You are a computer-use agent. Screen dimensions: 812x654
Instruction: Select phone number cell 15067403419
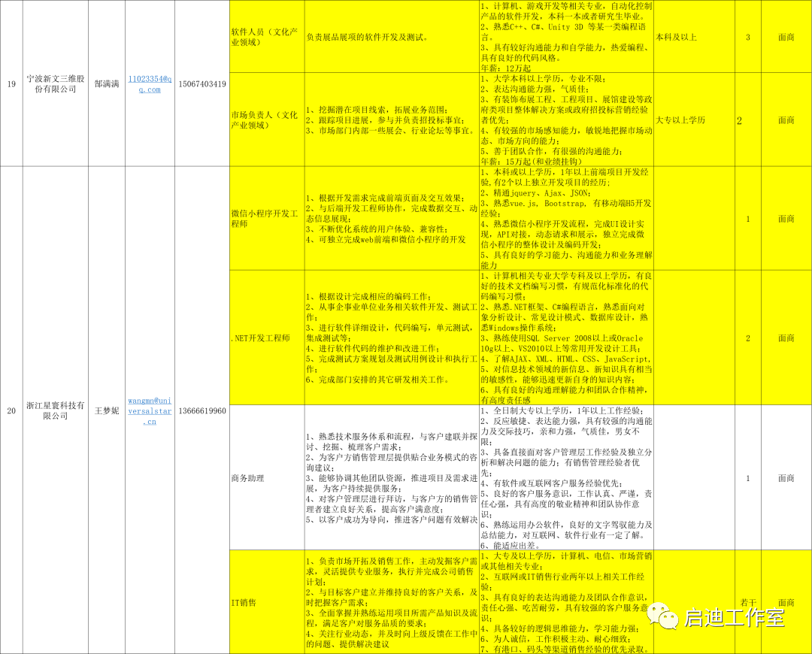pyautogui.click(x=201, y=83)
